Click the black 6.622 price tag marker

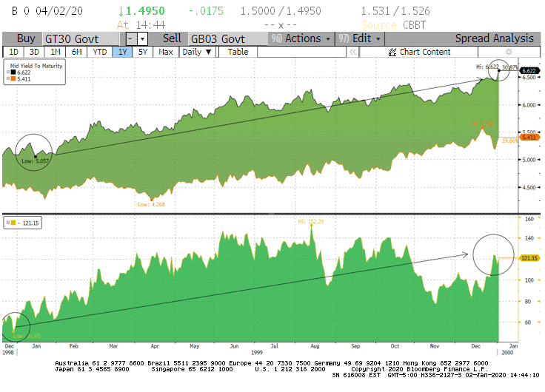pos(529,72)
